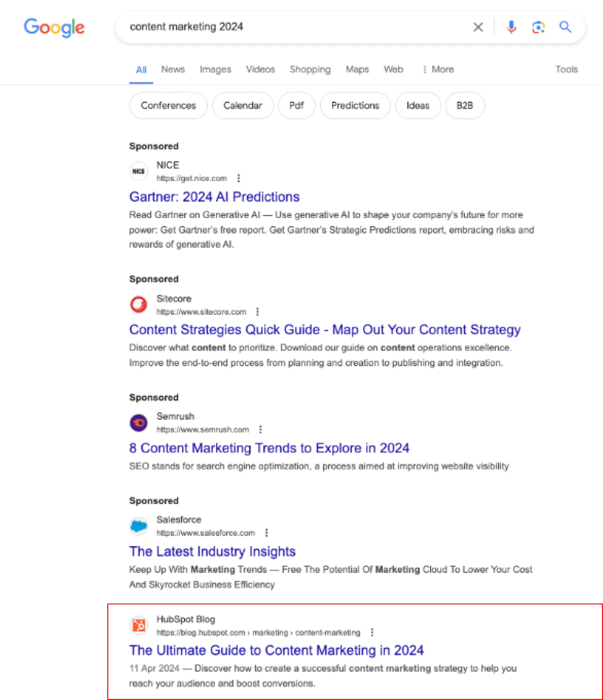Apply the Ideas filter chip
The width and height of the screenshot is (603, 700).
tap(418, 106)
